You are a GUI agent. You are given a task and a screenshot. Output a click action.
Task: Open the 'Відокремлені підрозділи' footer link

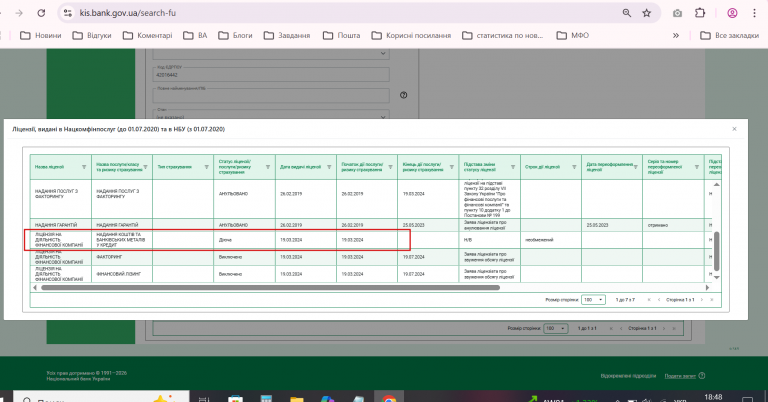(x=628, y=376)
